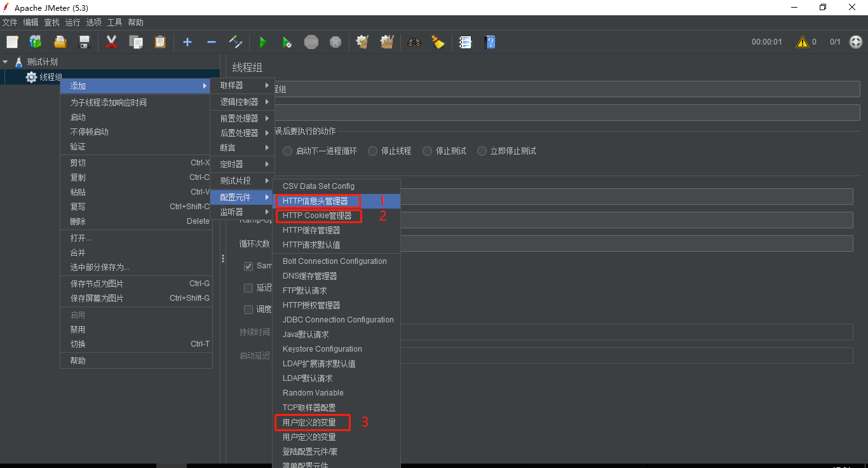
Task: Click the remote engines status icon
Action: click(856, 42)
